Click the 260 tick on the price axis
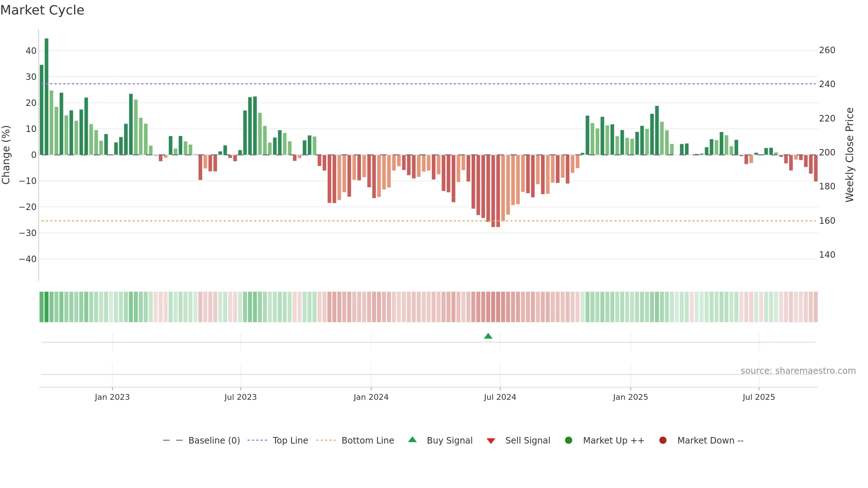 [827, 50]
